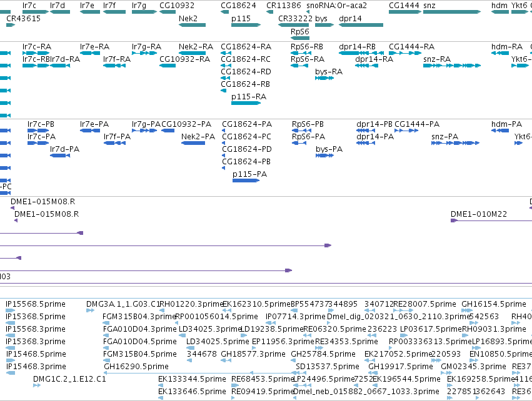Select the Nek2 gene label
This screenshot has width=532, height=401.
[188, 18]
